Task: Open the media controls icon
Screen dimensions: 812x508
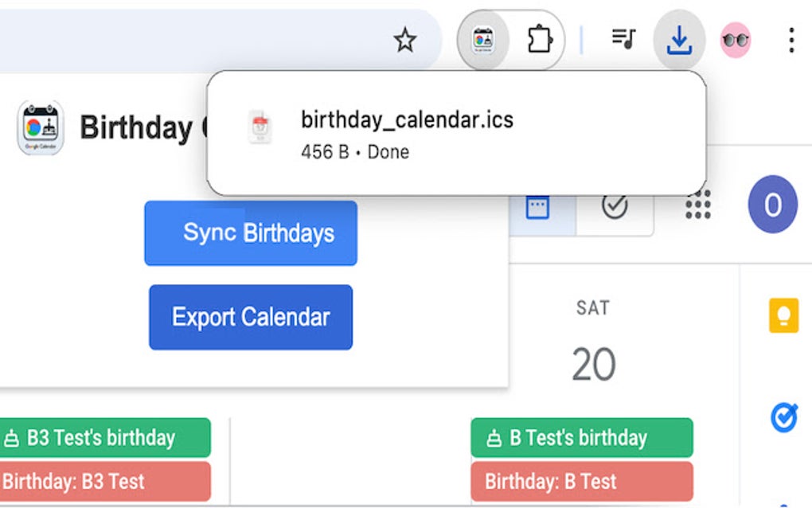Action: [623, 39]
